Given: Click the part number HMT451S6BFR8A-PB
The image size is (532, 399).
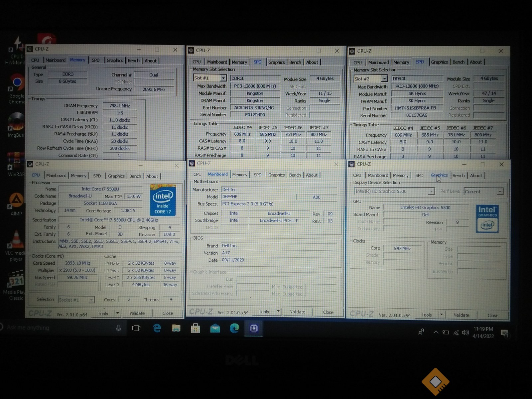Looking at the screenshot, I should coord(417,108).
